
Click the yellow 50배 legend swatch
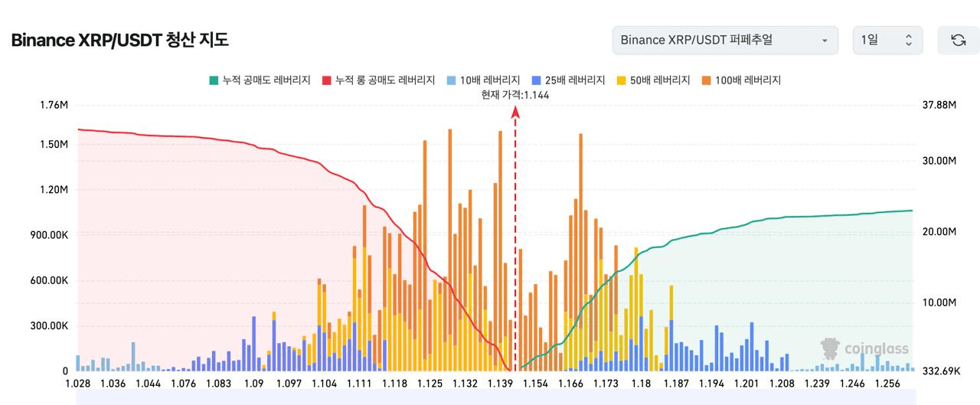point(621,80)
